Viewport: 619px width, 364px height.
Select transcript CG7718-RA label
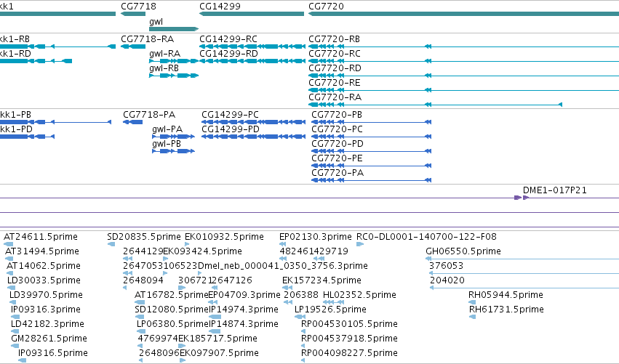(147, 39)
